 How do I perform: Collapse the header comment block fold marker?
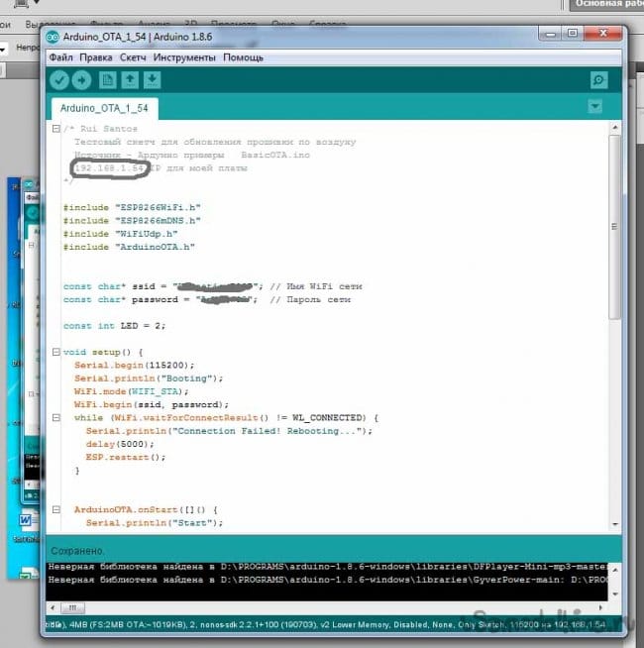(x=55, y=130)
